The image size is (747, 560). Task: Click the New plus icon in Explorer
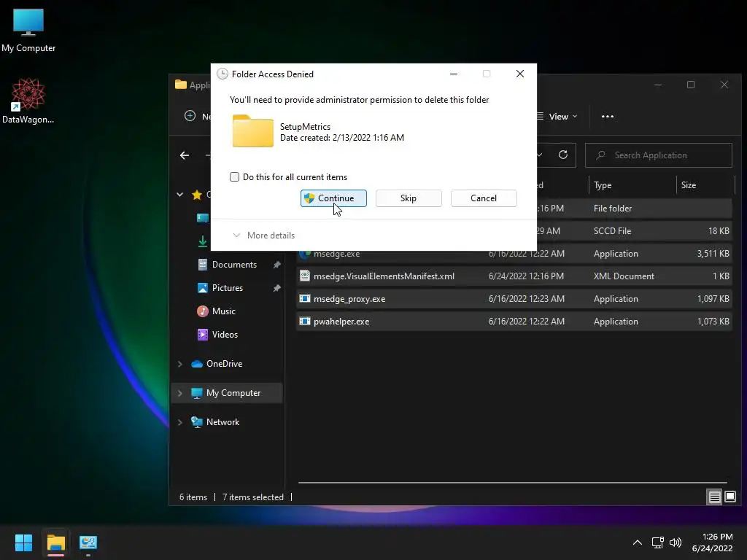coord(190,116)
